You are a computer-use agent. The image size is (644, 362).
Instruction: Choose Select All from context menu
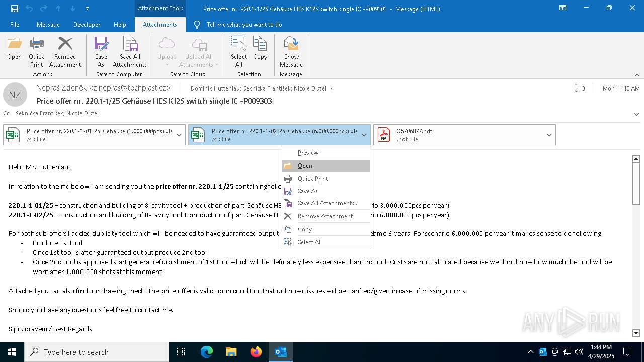click(x=326, y=242)
